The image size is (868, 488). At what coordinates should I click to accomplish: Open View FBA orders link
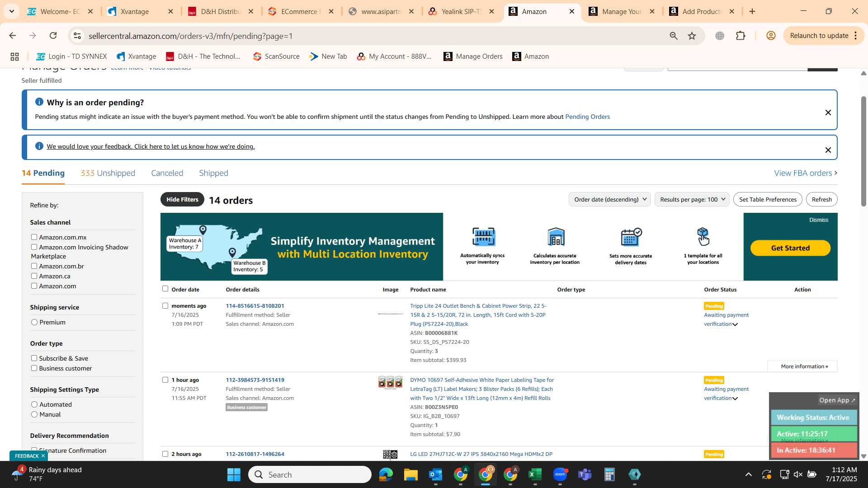806,173
